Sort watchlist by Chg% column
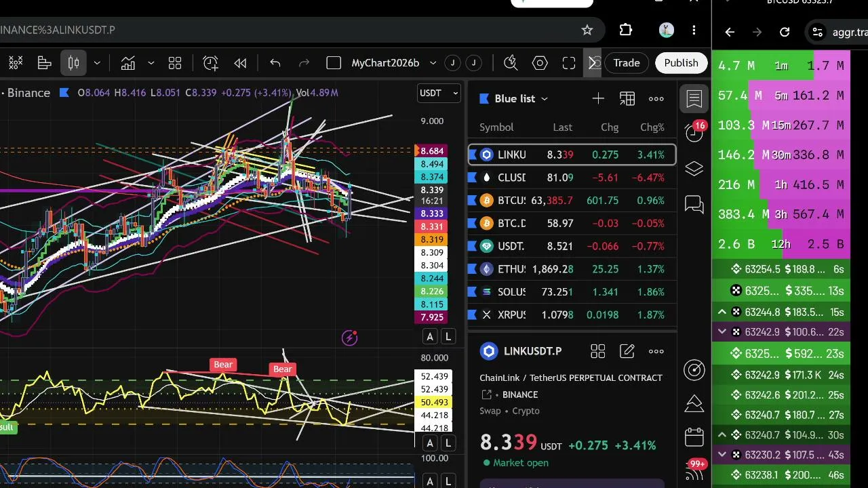Image resolution: width=868 pixels, height=488 pixels. tap(652, 127)
